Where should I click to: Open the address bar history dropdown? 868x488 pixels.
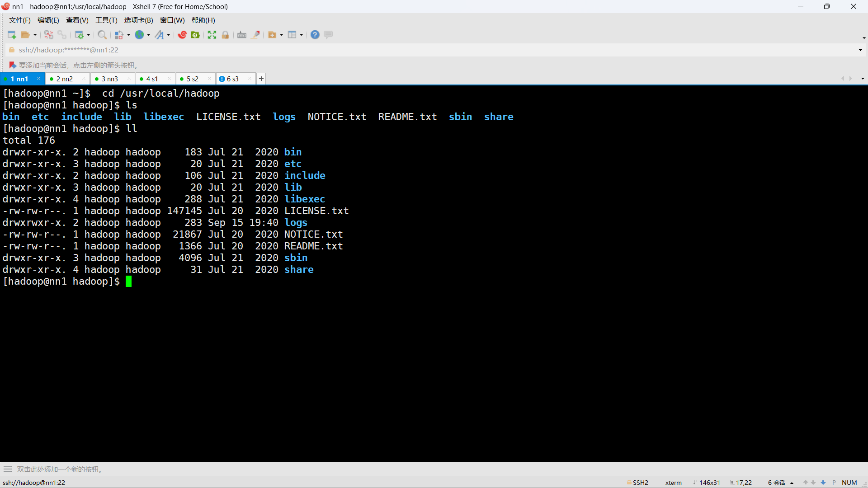click(860, 50)
